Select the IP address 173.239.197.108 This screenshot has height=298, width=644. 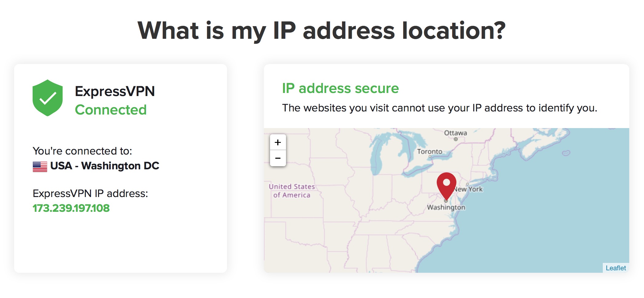(71, 208)
